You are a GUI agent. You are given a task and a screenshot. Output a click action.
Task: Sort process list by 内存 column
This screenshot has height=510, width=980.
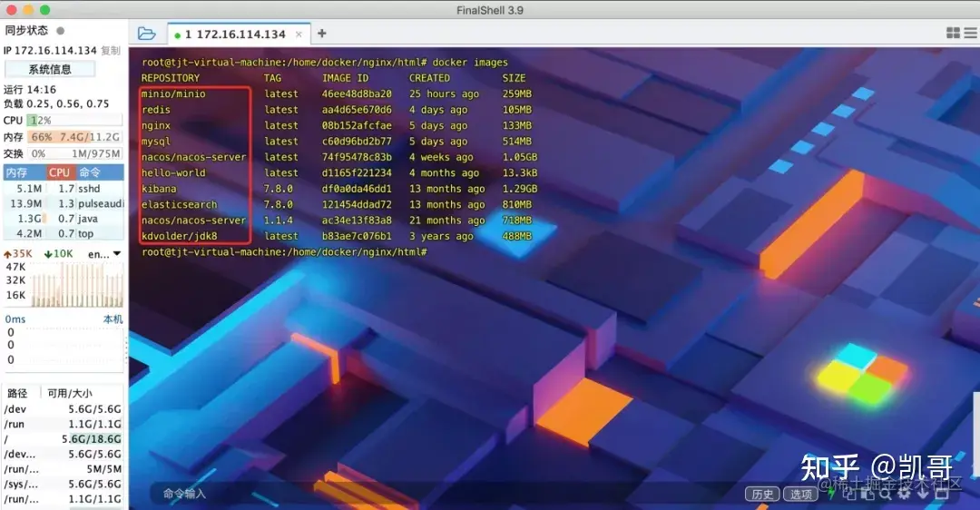(24, 172)
